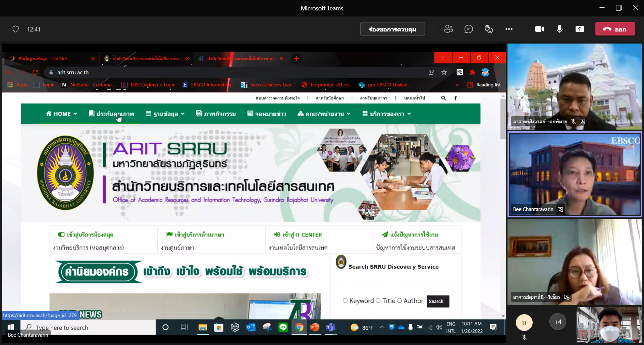Select the Keyword radio button
Screen dimensions: 644x345
coord(345,301)
